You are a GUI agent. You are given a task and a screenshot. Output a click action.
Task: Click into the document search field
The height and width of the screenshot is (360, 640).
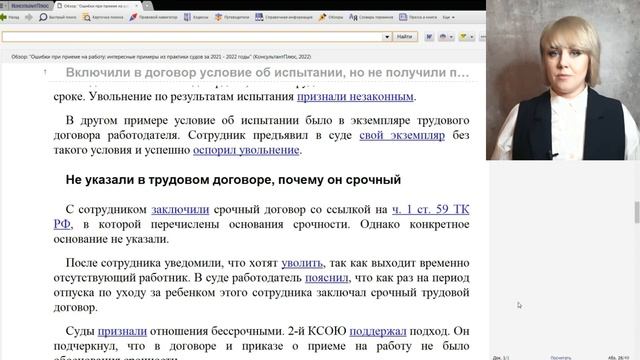coord(192,37)
